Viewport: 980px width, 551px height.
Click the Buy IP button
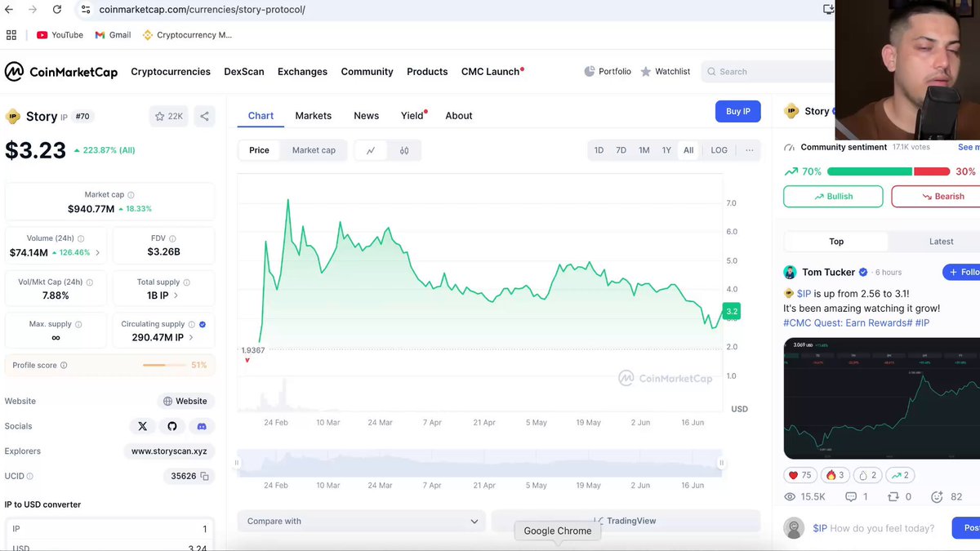tap(737, 112)
